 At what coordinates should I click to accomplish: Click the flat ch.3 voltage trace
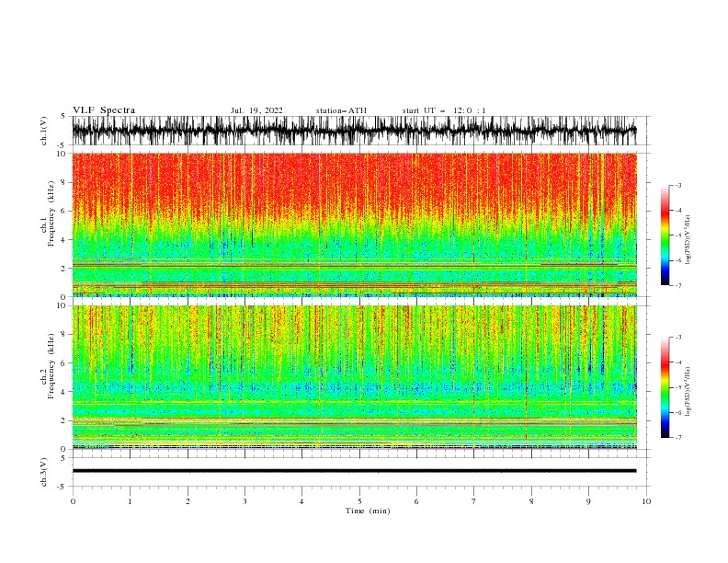click(354, 471)
